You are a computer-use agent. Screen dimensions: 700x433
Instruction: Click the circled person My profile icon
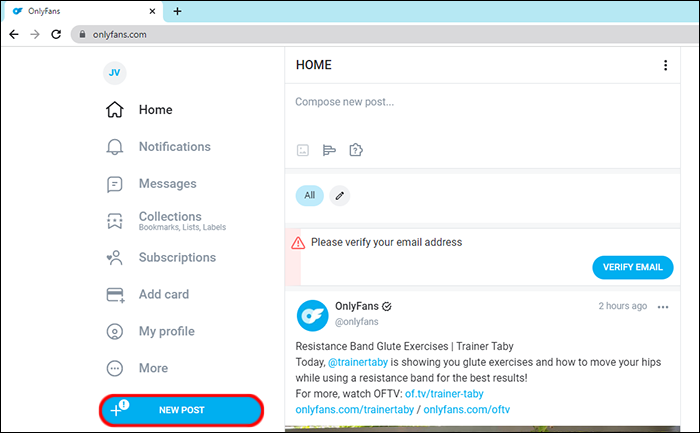(115, 332)
